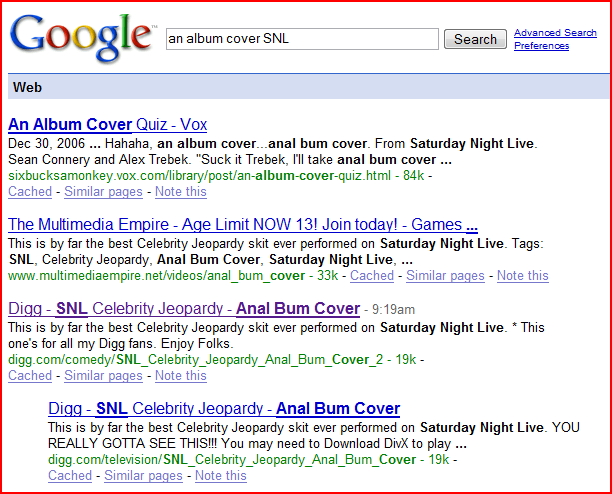Image resolution: width=612 pixels, height=494 pixels.
Task: Open Similar pages under digg.com/comedy result
Action: click(x=103, y=375)
